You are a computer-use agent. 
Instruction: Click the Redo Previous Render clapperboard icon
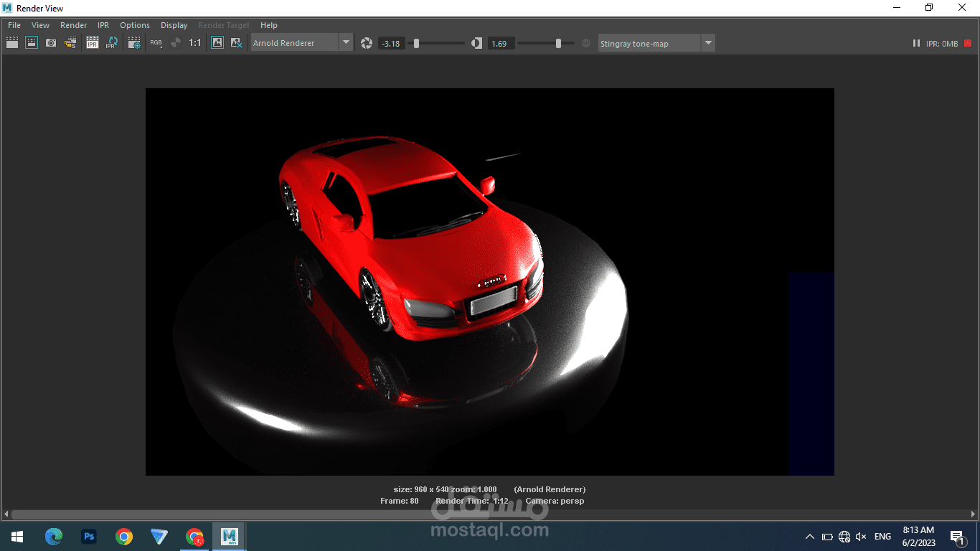click(12, 43)
